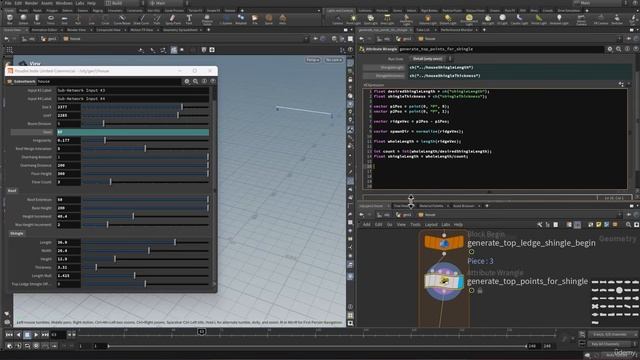Click the shingle Length slider handle
Screen dimensions: 640x360
pos(175,242)
